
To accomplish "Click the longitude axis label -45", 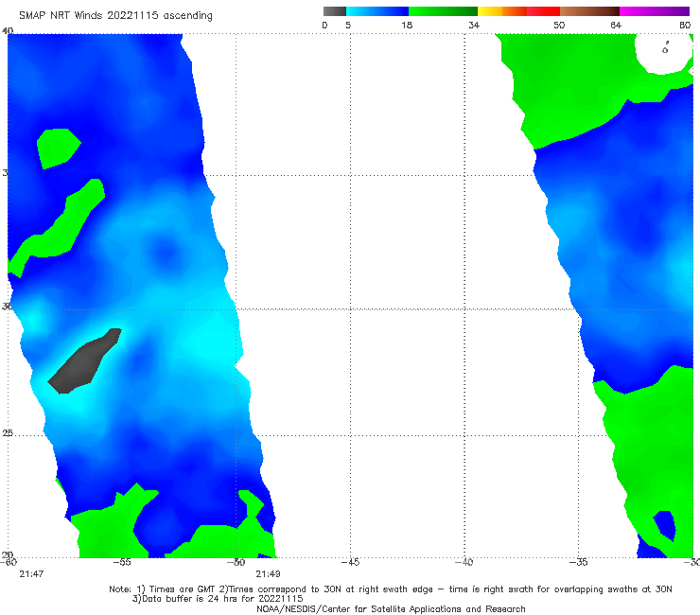I will click(350, 562).
